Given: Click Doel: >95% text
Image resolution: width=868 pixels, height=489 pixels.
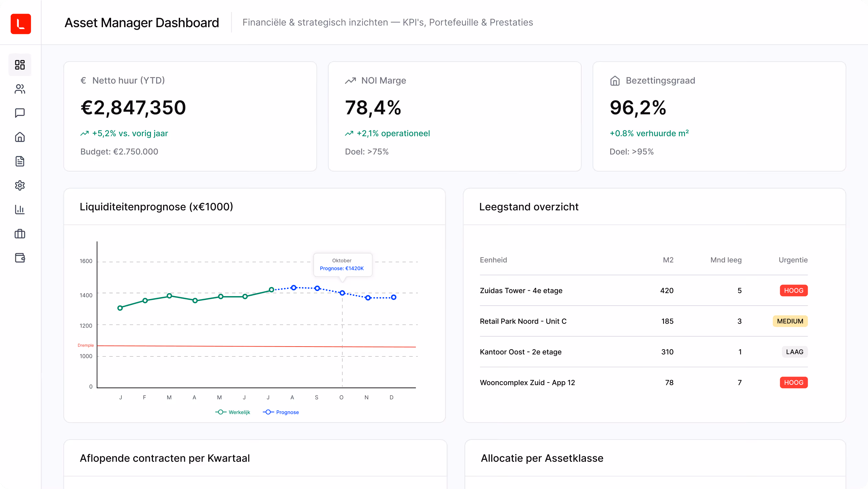Looking at the screenshot, I should pyautogui.click(x=632, y=152).
